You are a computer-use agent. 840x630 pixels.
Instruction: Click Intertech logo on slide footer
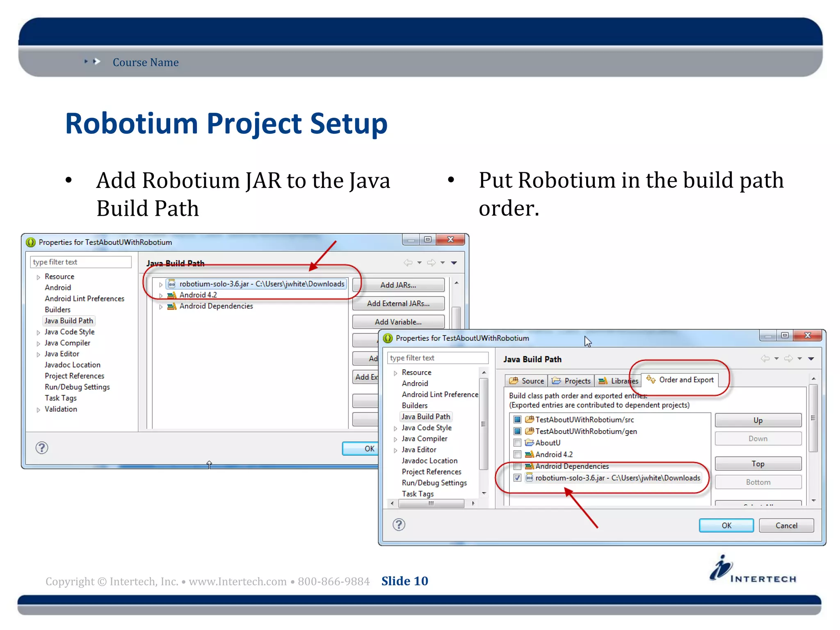pos(753,569)
